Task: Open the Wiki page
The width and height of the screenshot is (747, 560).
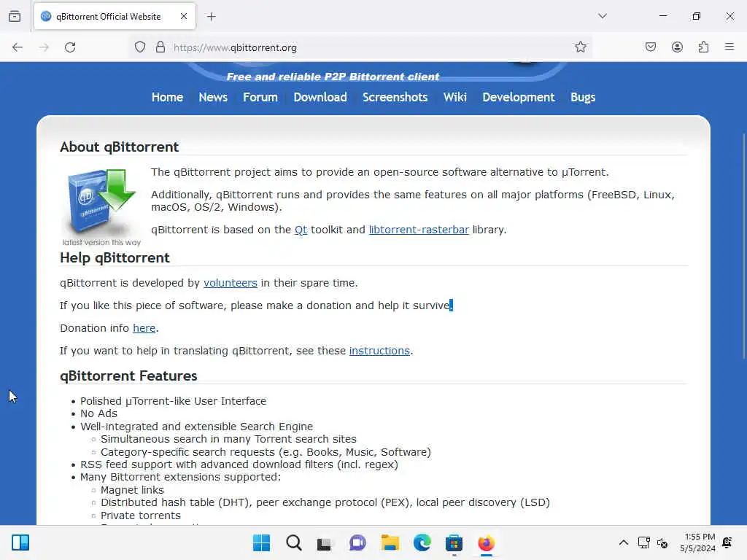Action: tap(455, 97)
